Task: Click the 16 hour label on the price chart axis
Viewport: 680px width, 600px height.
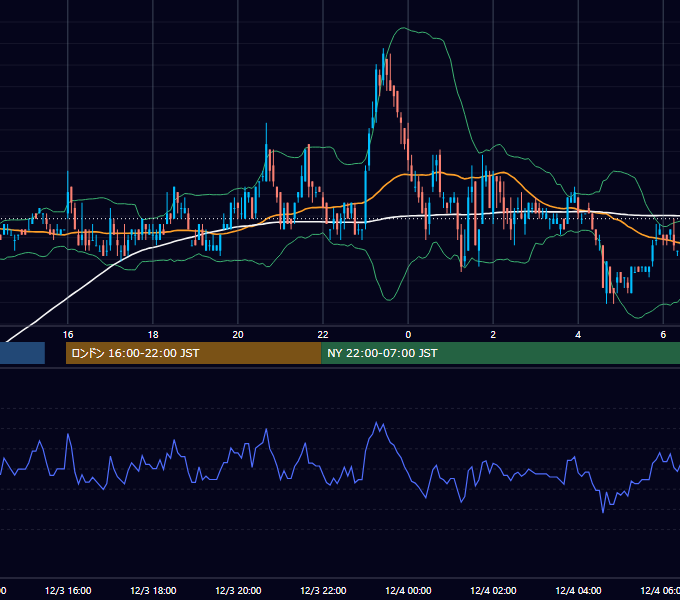Action: (68, 335)
